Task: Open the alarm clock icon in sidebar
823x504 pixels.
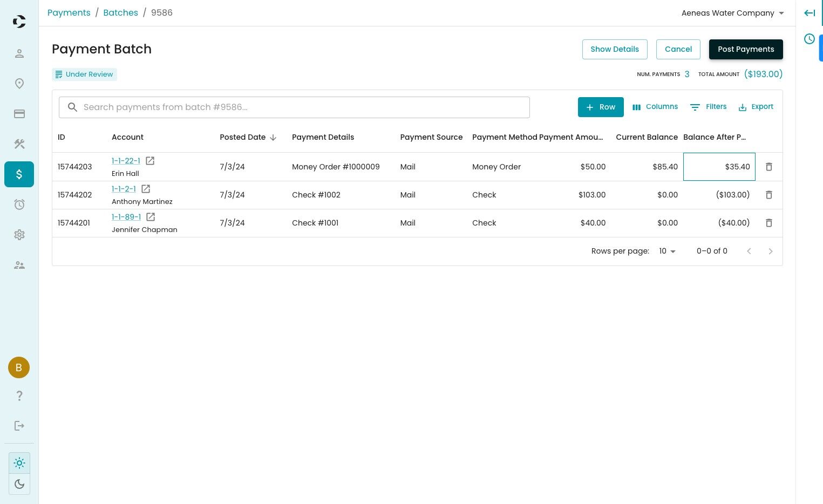Action: point(19,205)
